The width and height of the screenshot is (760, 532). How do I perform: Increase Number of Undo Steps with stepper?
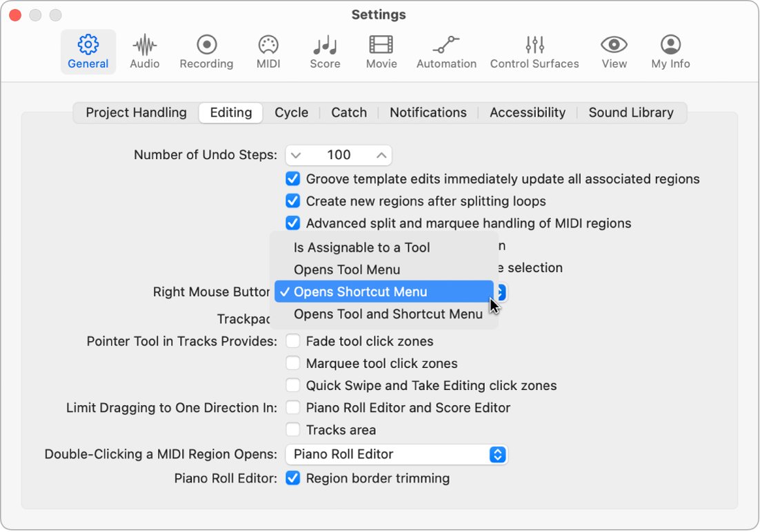(x=380, y=150)
